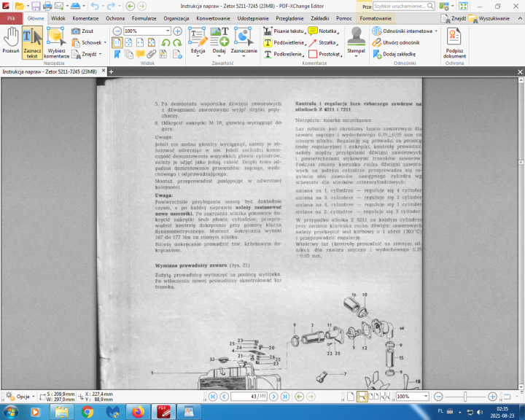
Task: Close the Instrukcja napraw document tab
Action: (x=103, y=71)
